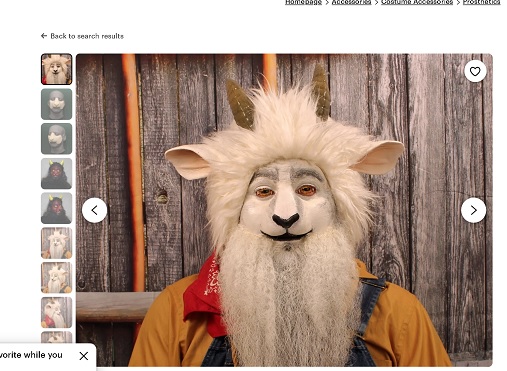Open the Costume Accessories breadcrumb link
The height and width of the screenshot is (371, 507).
417,2
